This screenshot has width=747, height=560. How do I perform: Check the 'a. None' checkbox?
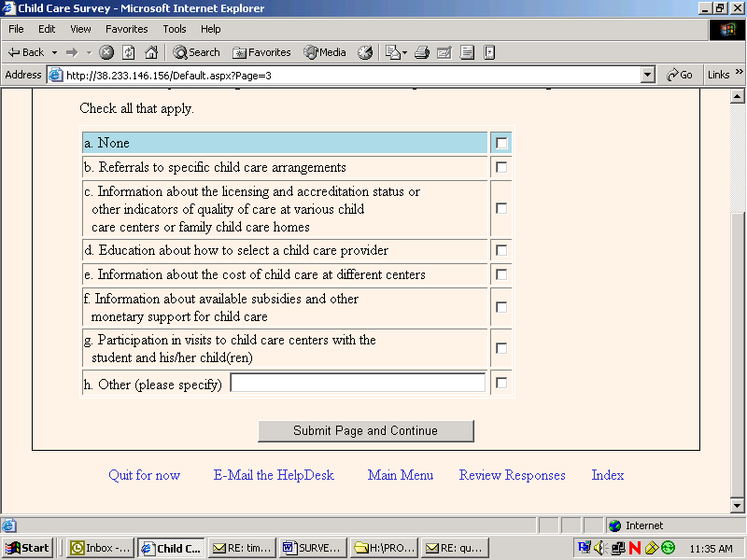501,143
